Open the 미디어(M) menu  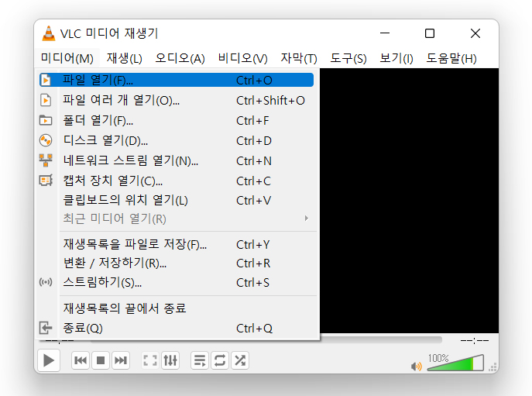pos(67,58)
